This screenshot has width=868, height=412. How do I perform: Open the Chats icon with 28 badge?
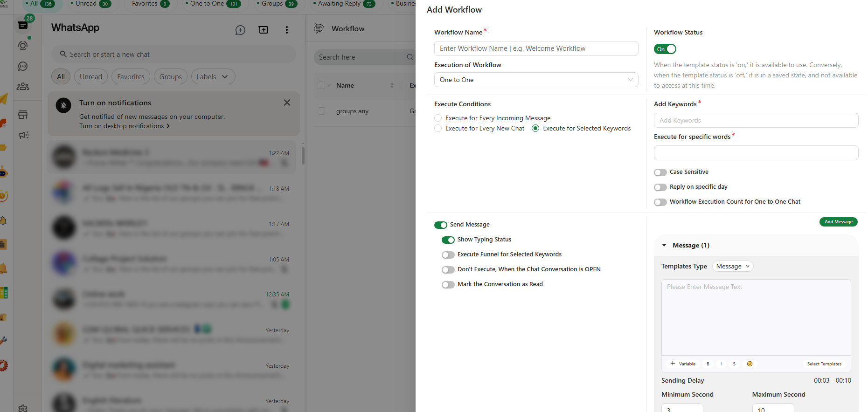pyautogui.click(x=23, y=25)
